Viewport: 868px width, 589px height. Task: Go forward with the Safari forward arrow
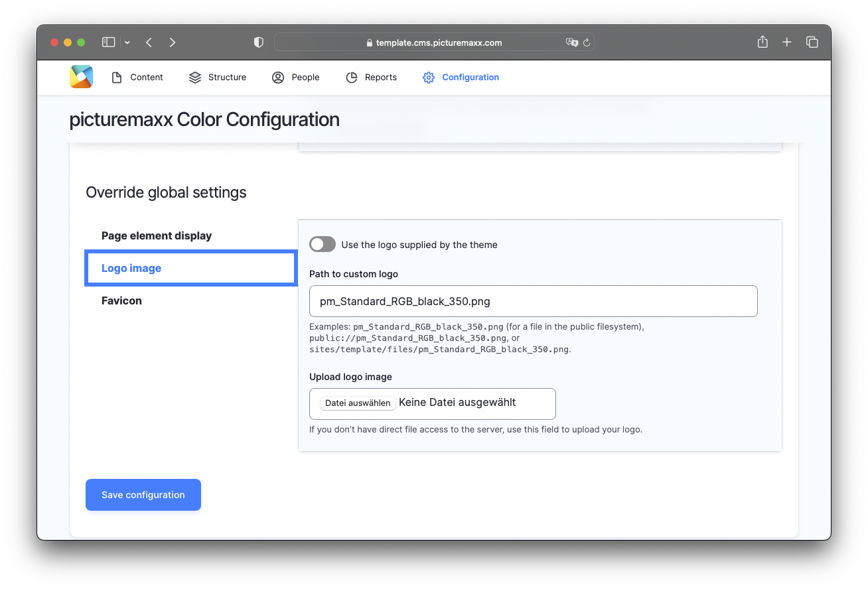click(x=173, y=42)
